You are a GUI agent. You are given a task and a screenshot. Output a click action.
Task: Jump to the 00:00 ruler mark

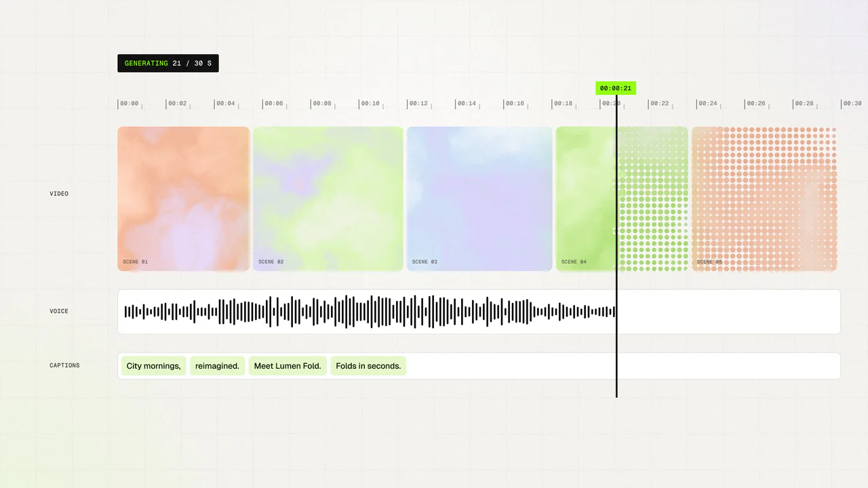tap(130, 104)
